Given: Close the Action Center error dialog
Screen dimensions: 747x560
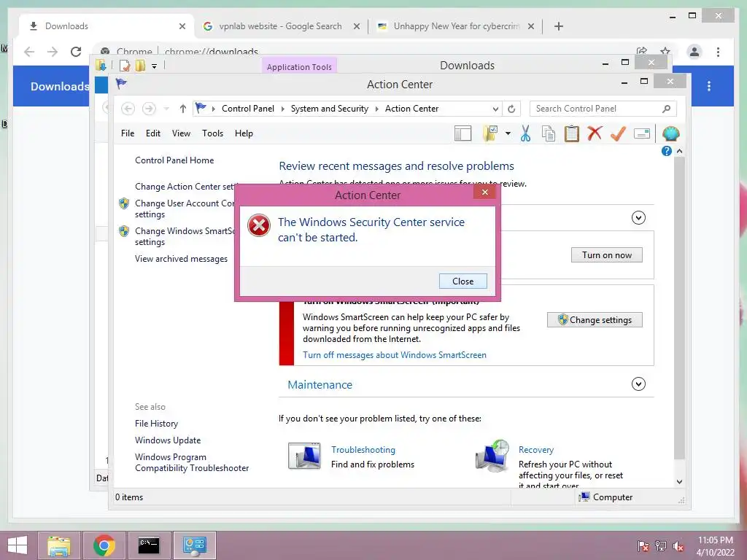Looking at the screenshot, I should [462, 281].
